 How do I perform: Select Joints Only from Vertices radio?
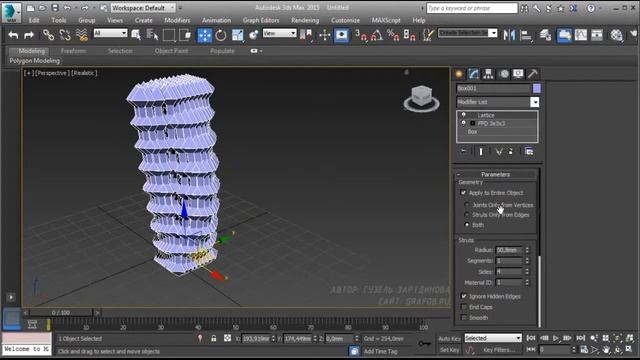[467, 205]
